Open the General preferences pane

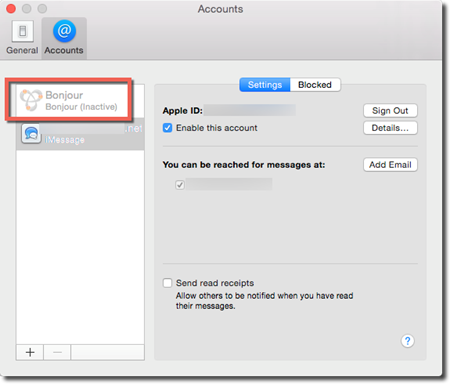click(x=22, y=38)
